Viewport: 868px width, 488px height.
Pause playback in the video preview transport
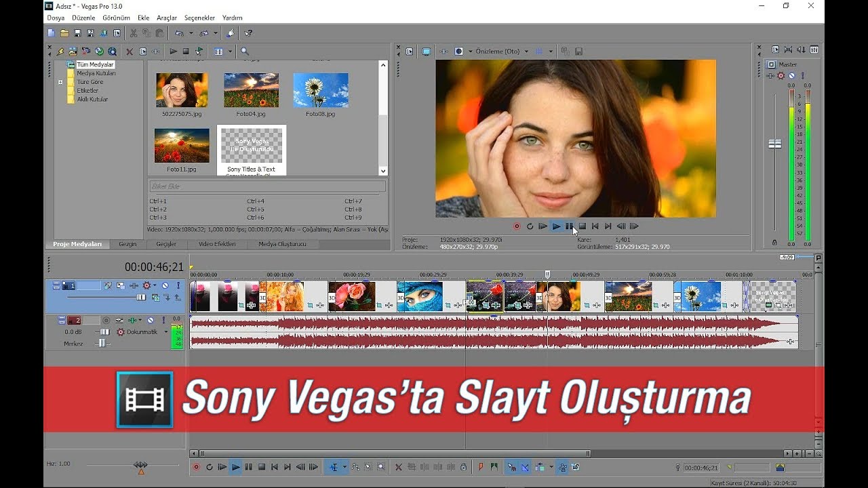(569, 226)
